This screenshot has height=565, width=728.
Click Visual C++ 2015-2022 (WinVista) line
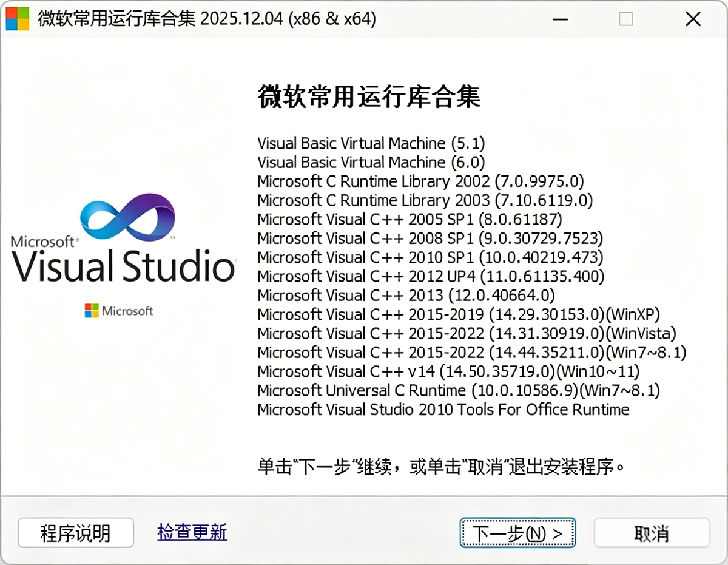(467, 334)
